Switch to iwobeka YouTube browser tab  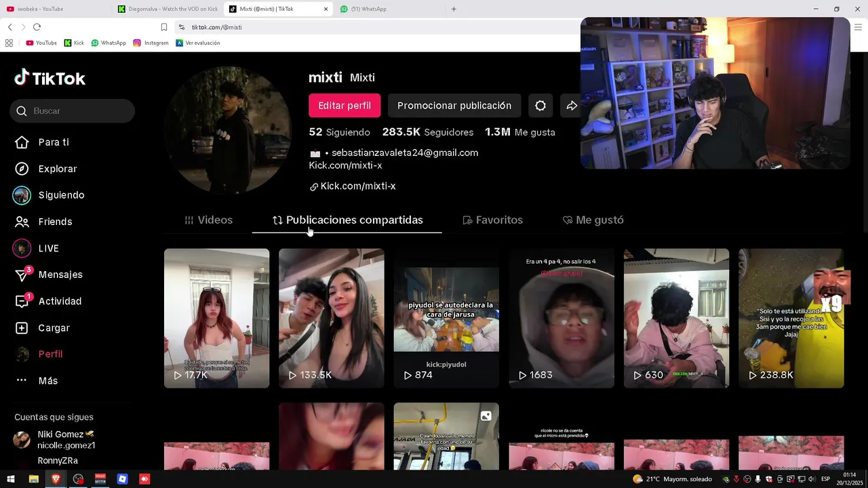click(54, 9)
